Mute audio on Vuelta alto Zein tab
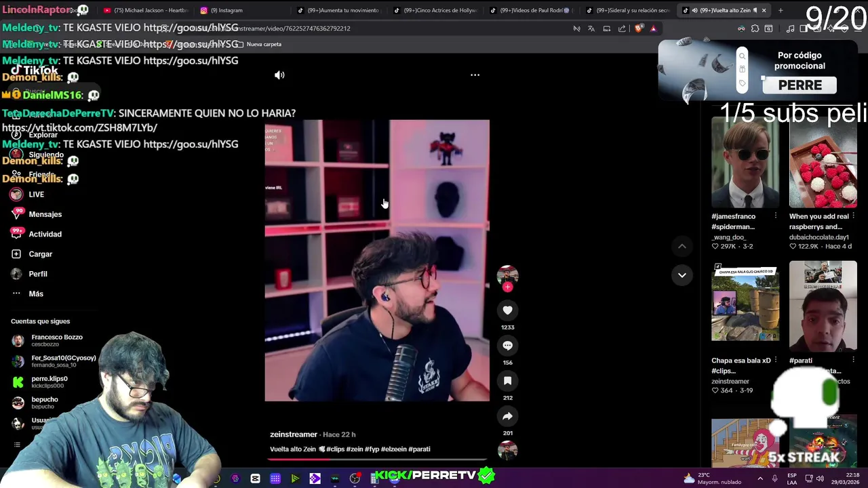 click(x=694, y=10)
